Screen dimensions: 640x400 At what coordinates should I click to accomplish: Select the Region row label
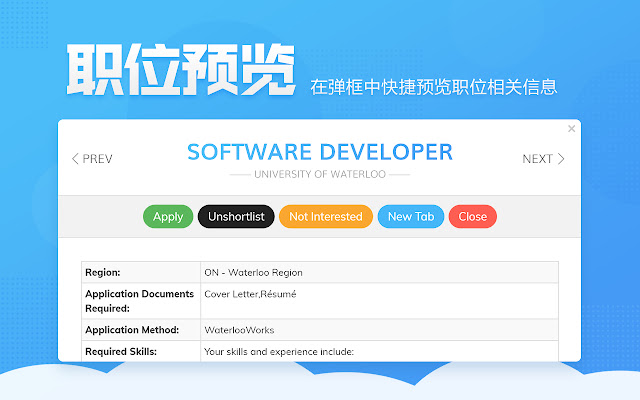pos(103,272)
